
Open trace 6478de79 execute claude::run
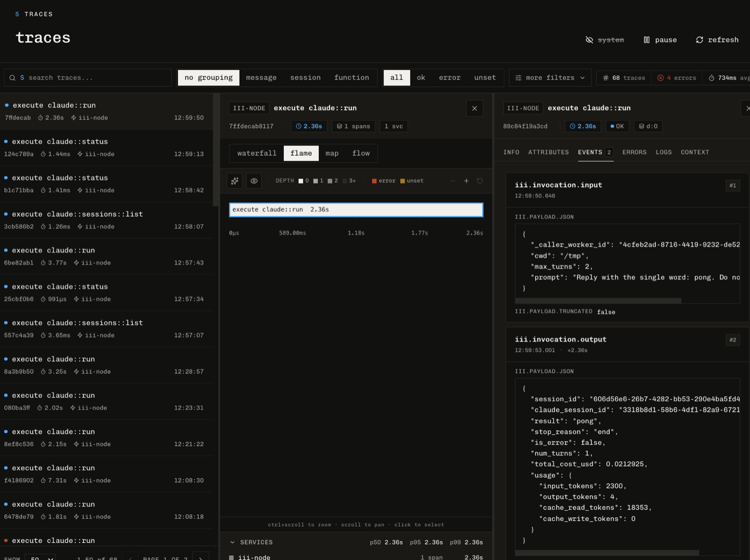[x=107, y=510]
